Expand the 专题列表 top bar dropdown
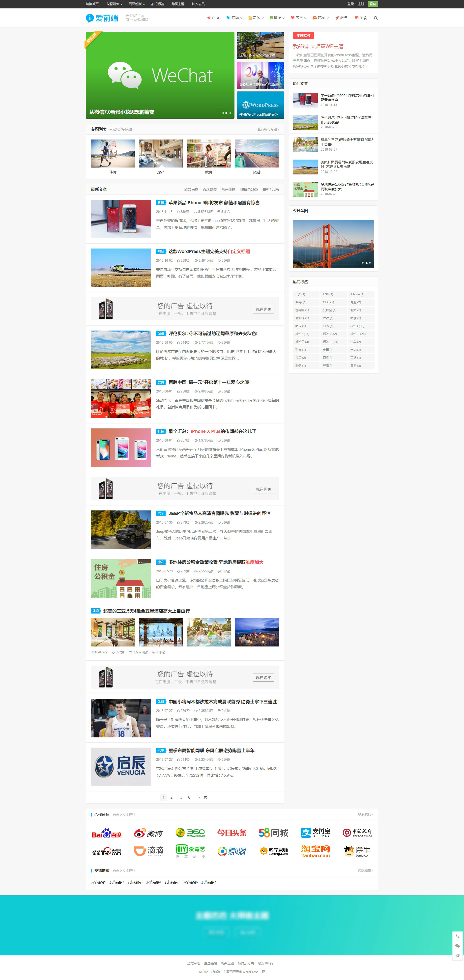The width and height of the screenshot is (464, 980). [x=114, y=4]
